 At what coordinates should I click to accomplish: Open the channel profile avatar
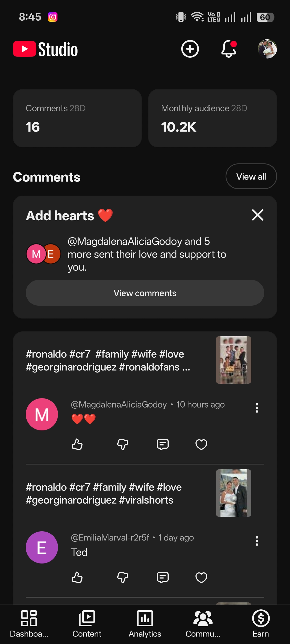coord(267,49)
